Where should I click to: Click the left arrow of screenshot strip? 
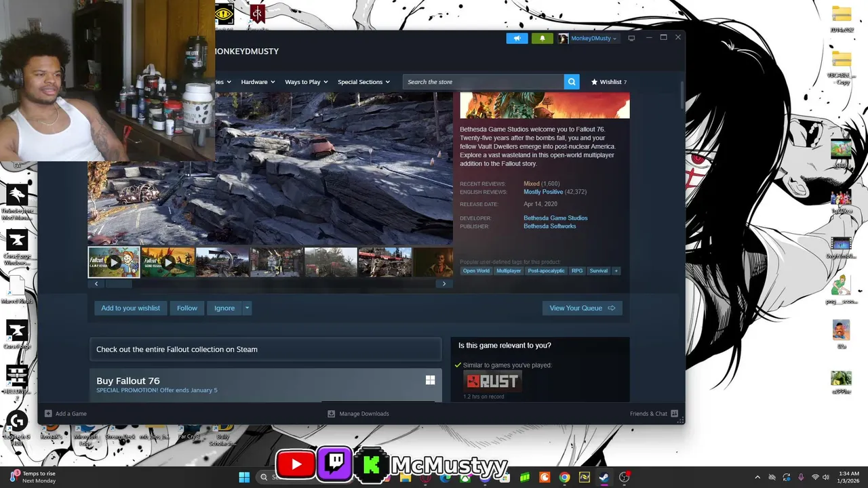(x=96, y=284)
